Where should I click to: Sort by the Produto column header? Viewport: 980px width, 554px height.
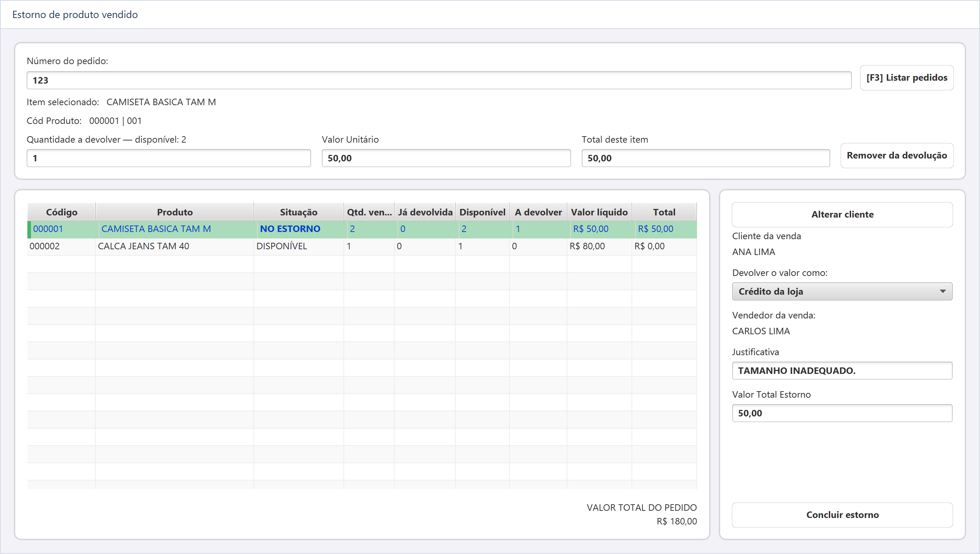tap(175, 212)
